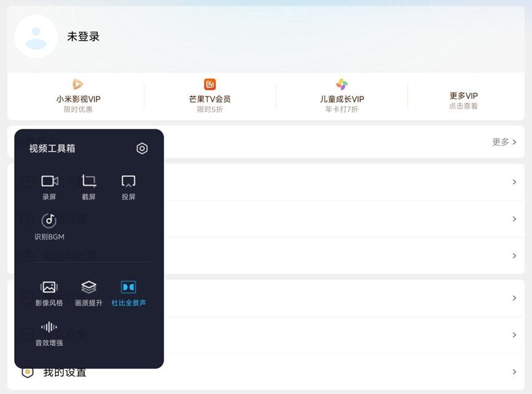Open the toolbox settings gear

click(x=142, y=148)
